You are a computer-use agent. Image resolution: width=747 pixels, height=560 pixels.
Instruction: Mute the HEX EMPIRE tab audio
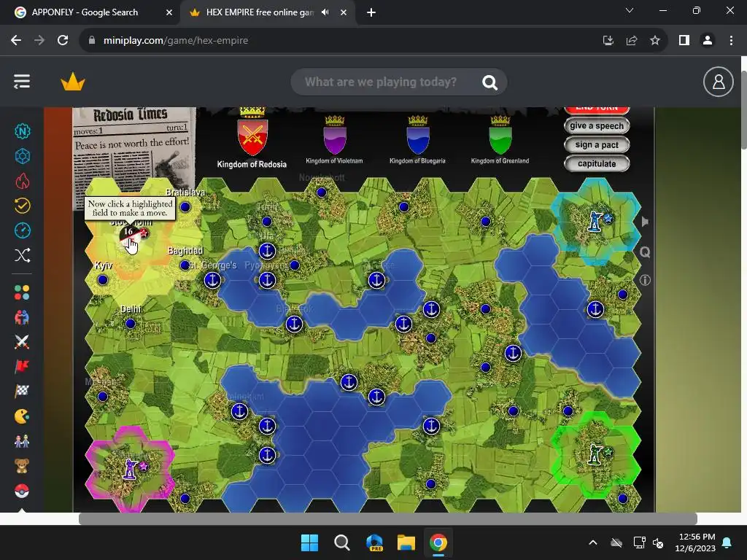pyautogui.click(x=325, y=12)
